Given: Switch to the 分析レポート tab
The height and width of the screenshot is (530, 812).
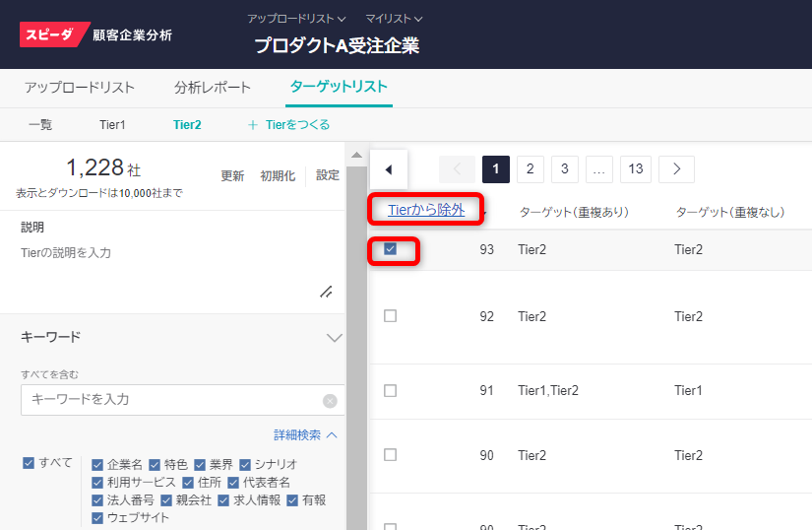Looking at the screenshot, I should point(213,87).
